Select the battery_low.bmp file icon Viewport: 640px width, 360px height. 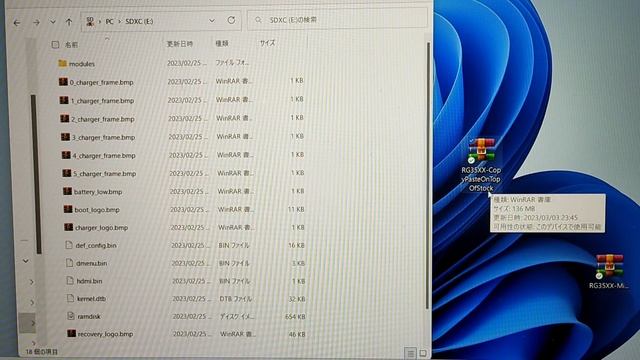click(x=68, y=191)
